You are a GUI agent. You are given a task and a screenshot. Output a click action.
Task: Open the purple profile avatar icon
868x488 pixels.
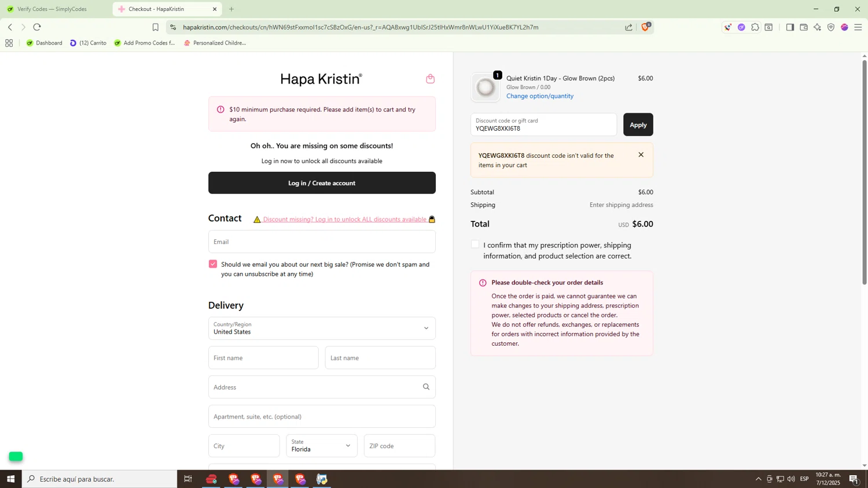pos(844,27)
